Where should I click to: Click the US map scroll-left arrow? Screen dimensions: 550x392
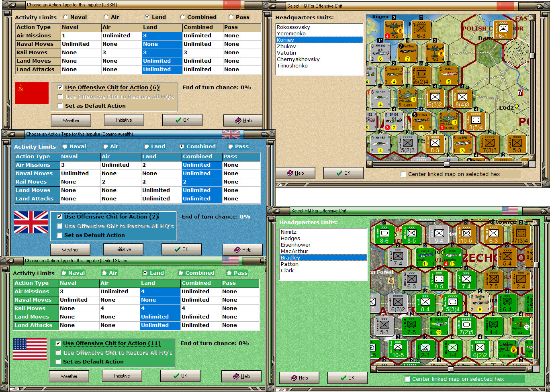pyautogui.click(x=373, y=369)
